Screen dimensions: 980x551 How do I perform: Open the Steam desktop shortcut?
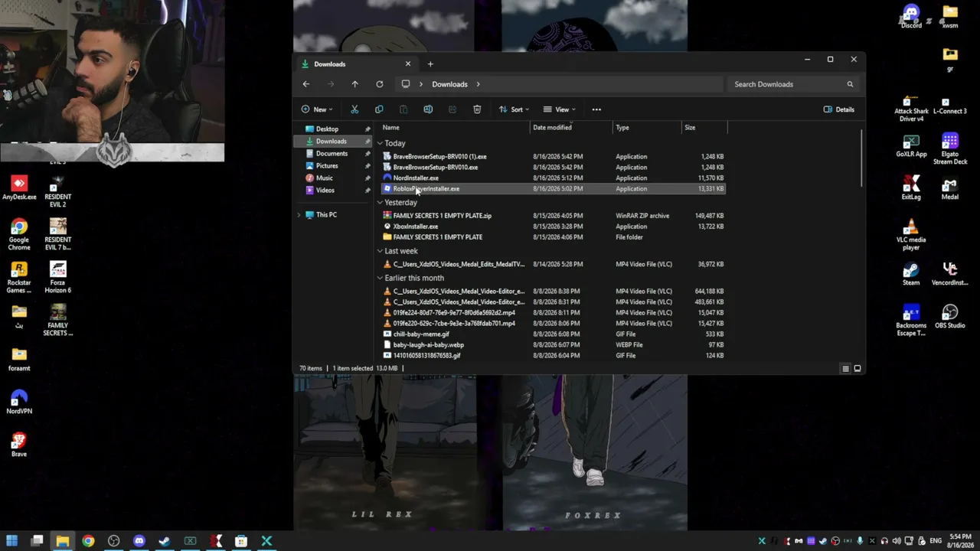coord(911,274)
